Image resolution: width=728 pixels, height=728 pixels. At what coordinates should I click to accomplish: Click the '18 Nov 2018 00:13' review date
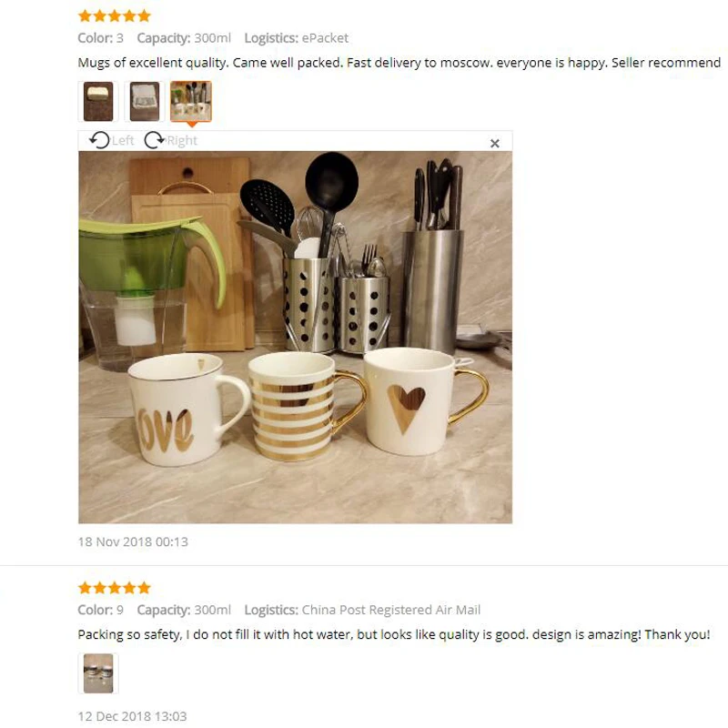coord(133,541)
